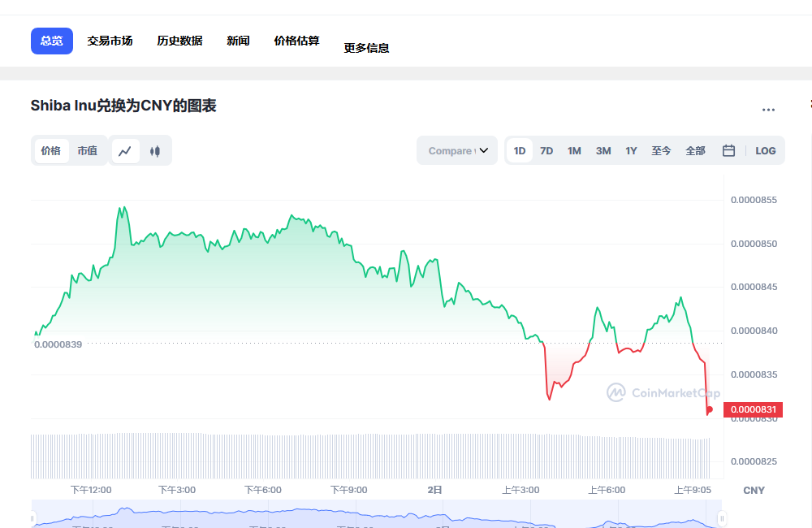Switch to the 新闻 tab
The image size is (812, 528).
pyautogui.click(x=238, y=39)
